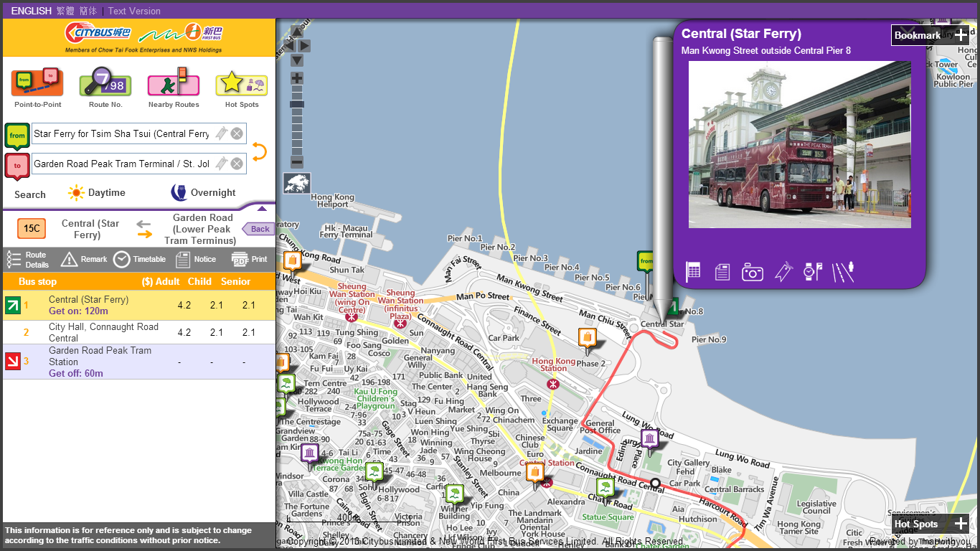
Task: Expand the Hot Spots panel on map
Action: click(x=961, y=524)
